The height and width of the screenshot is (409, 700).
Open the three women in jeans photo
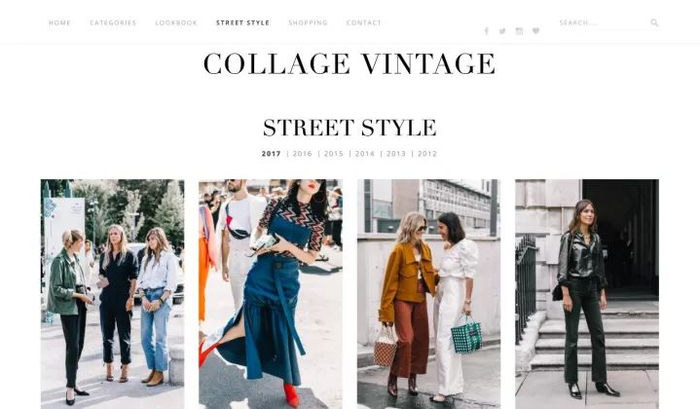point(112,294)
